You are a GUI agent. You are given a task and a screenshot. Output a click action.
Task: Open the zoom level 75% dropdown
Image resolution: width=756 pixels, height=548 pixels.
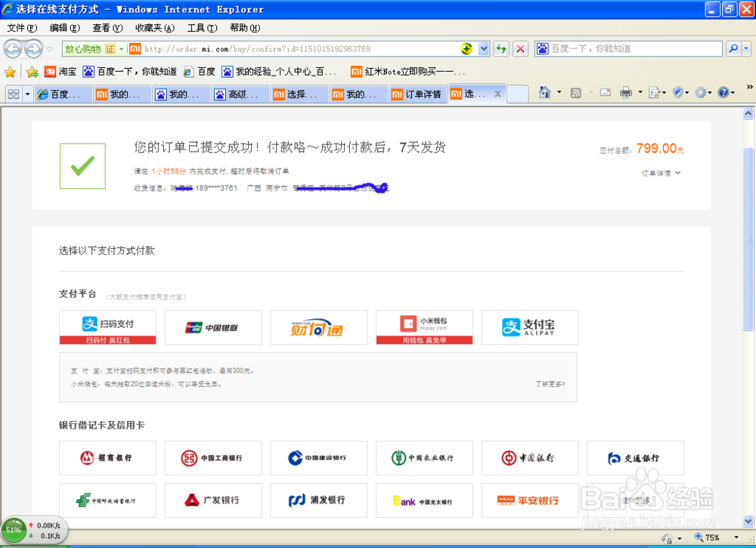[736, 537]
